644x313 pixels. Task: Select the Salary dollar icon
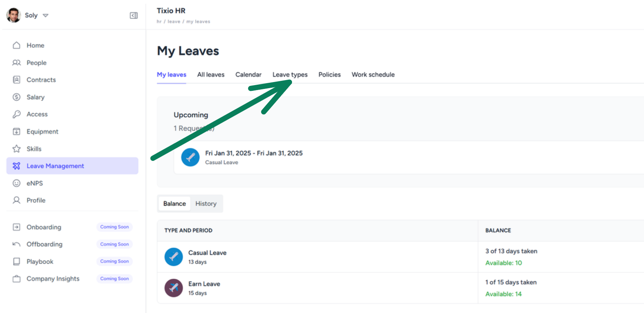click(x=17, y=97)
